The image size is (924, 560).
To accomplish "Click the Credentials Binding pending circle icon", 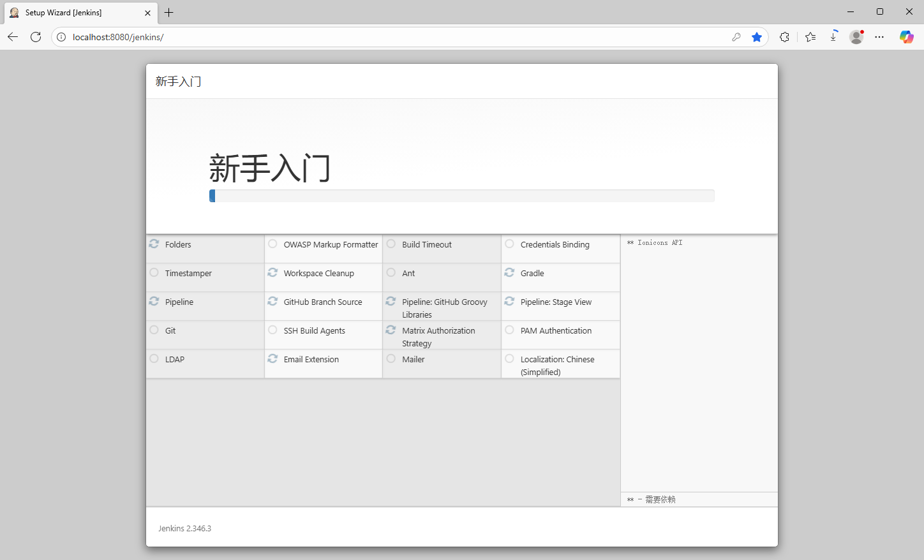I will (x=509, y=244).
